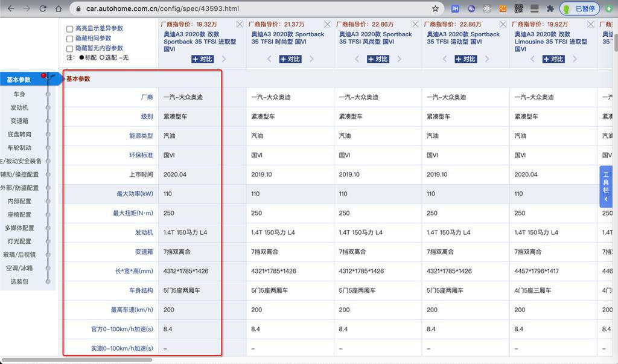Shift 运动型 column left with arrow
The image size is (618, 364).
[x=445, y=59]
